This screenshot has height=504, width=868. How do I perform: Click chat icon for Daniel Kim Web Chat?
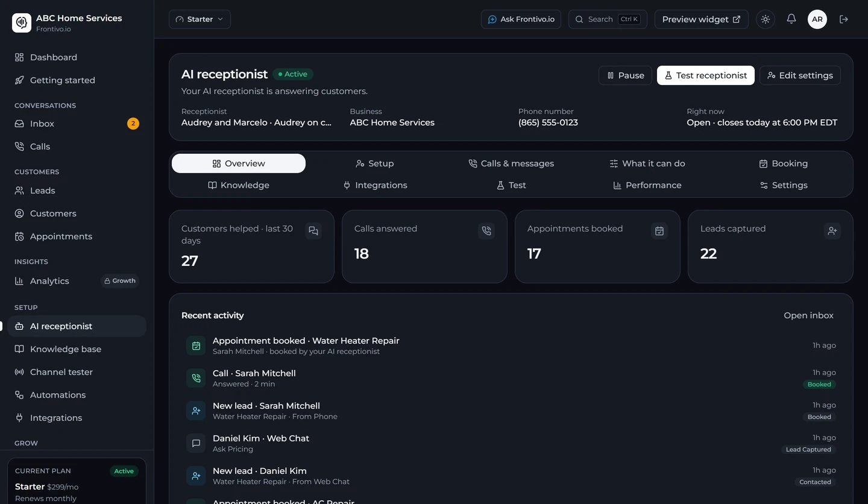point(196,443)
